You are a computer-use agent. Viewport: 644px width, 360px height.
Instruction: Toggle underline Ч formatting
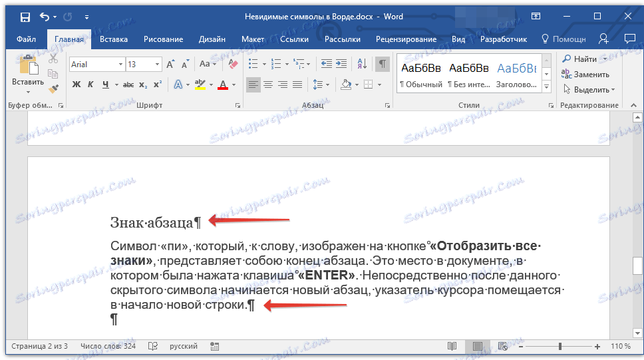(106, 85)
